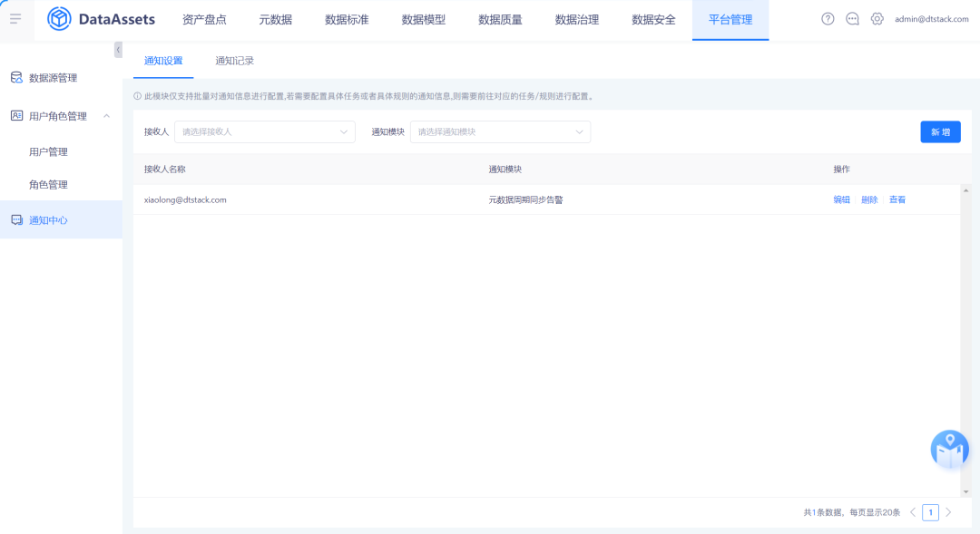980x534 pixels.
Task: Open 数据源管理 in the sidebar
Action: [x=53, y=78]
